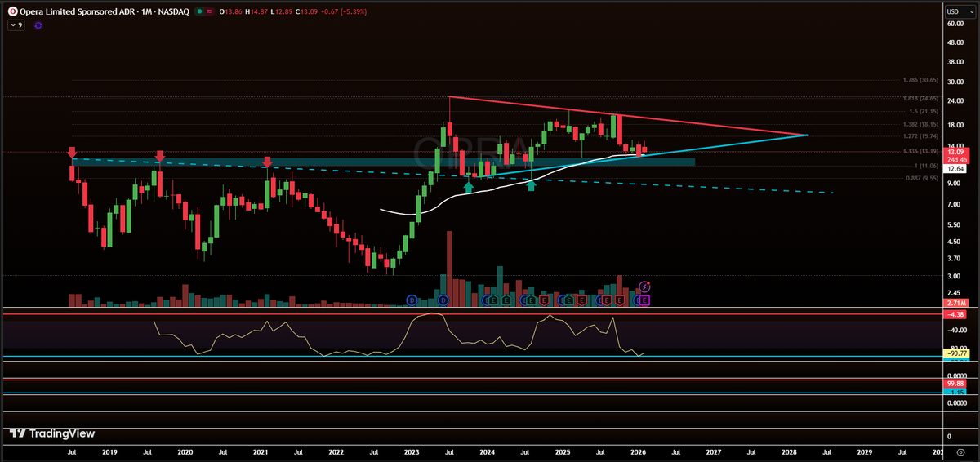980x462 pixels.
Task: Click the TradingView logo
Action: [x=51, y=433]
